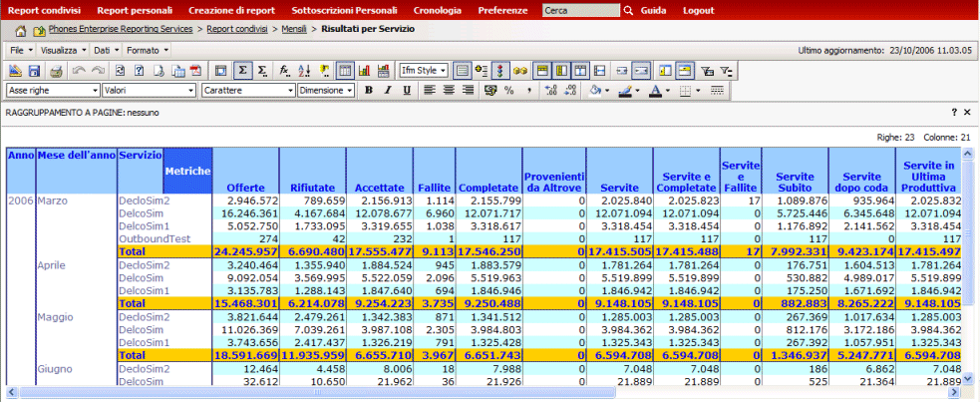Image resolution: width=980 pixels, height=402 pixels.
Task: Open the Carattere font dropdown
Action: pyautogui.click(x=249, y=90)
